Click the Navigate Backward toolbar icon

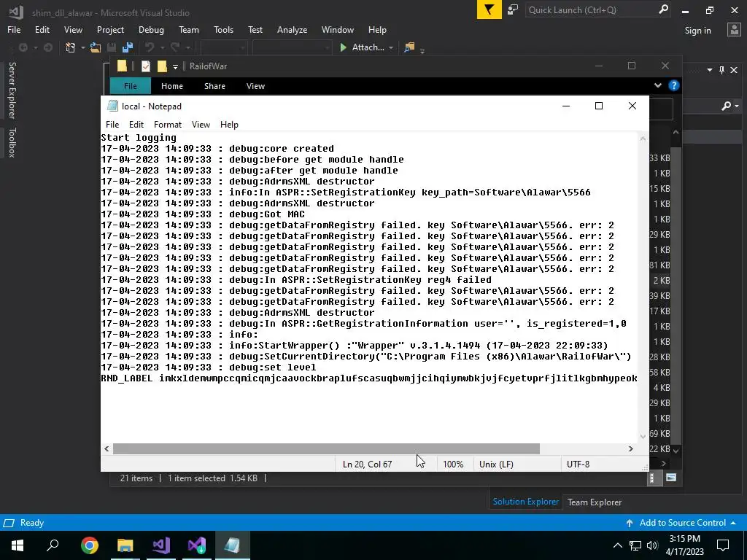point(23,47)
